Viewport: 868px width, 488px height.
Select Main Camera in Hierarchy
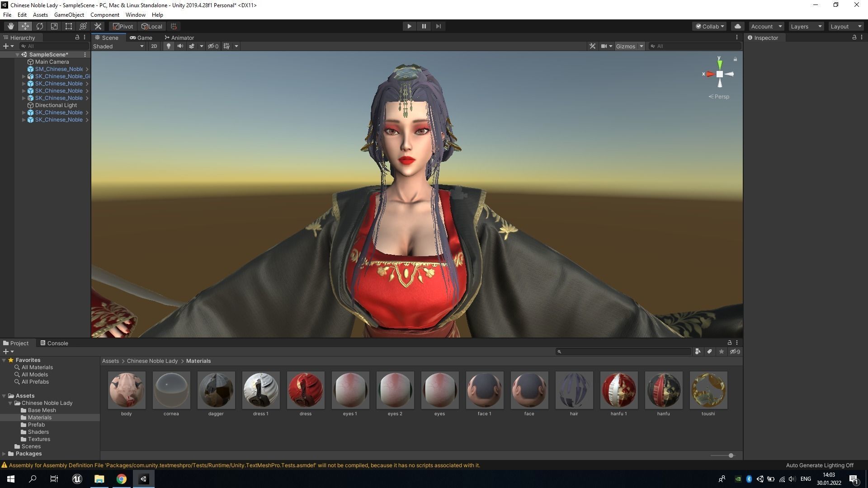[x=52, y=62]
